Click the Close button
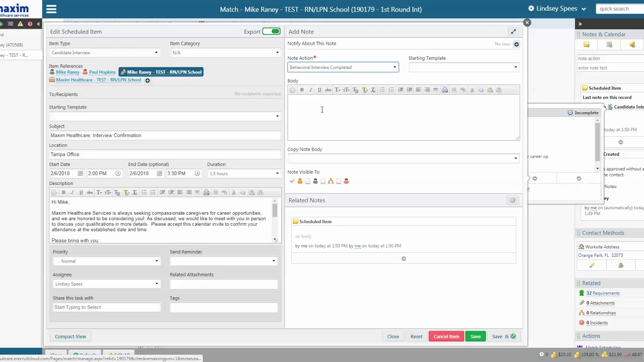 (x=393, y=336)
